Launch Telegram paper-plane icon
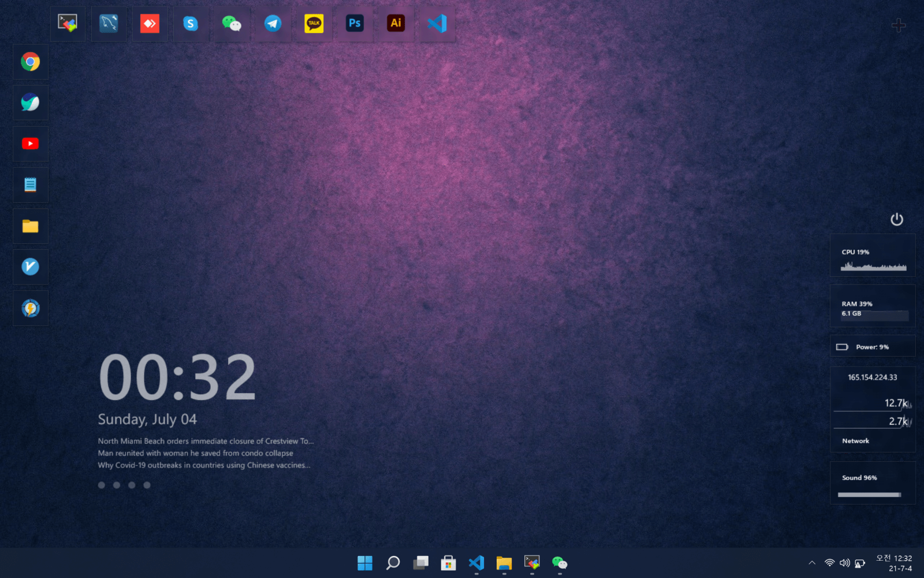 (273, 24)
